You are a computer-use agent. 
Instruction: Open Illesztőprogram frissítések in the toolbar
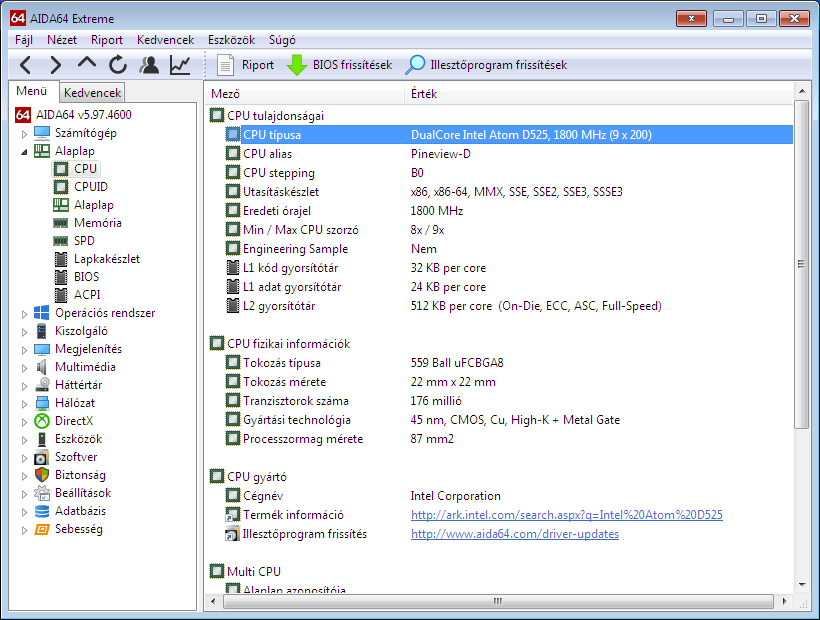pyautogui.click(x=486, y=65)
